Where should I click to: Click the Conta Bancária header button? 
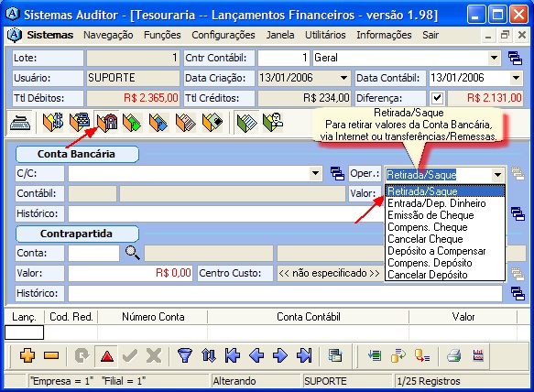(77, 154)
